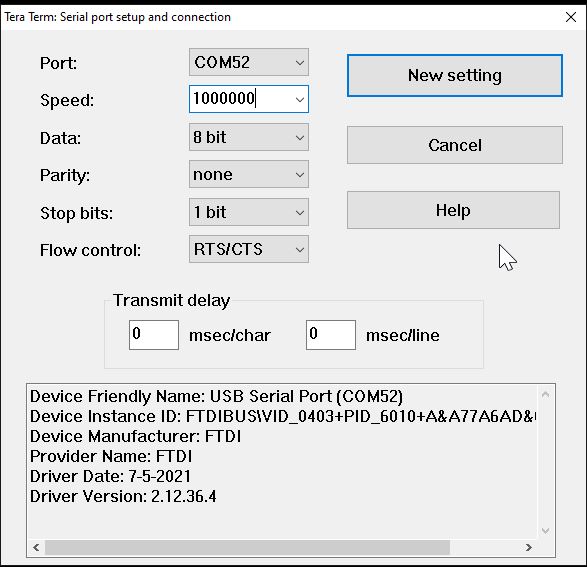Open Help for serial port setup

(453, 210)
